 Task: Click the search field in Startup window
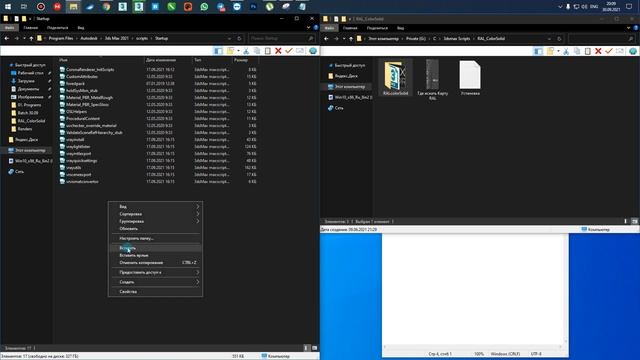coord(282,38)
